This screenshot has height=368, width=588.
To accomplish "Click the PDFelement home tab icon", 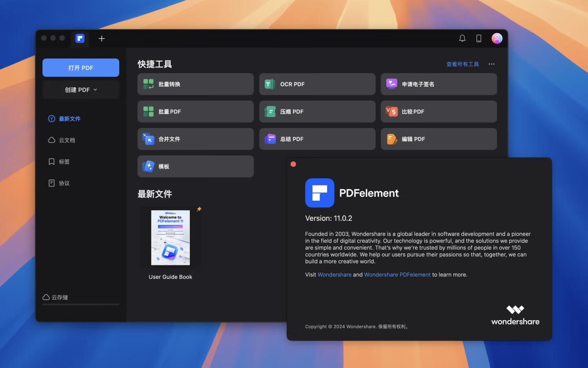I will (80, 38).
